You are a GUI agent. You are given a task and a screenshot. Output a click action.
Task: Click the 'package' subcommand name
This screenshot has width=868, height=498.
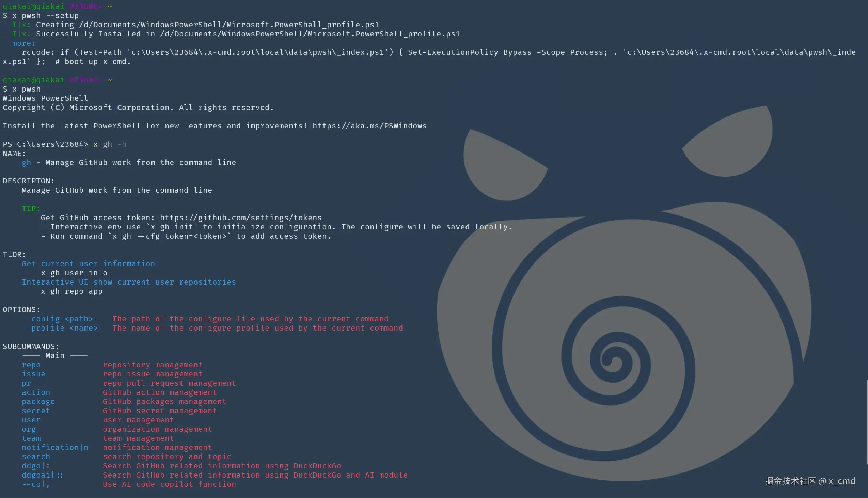click(x=38, y=402)
